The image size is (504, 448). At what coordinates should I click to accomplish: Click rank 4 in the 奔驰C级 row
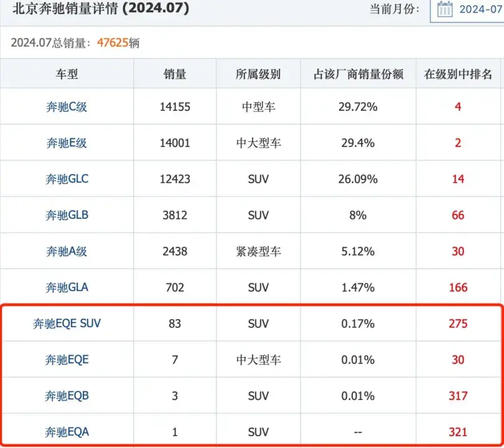coord(458,106)
